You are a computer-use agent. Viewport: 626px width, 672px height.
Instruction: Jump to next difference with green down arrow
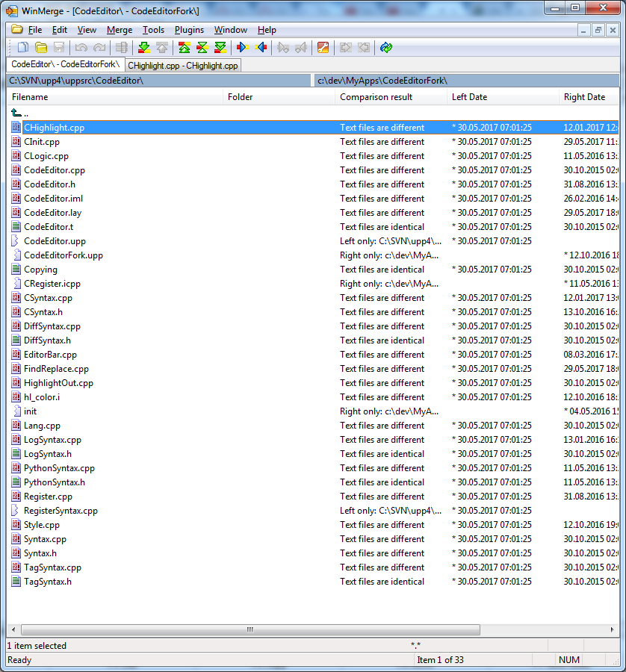point(144,48)
